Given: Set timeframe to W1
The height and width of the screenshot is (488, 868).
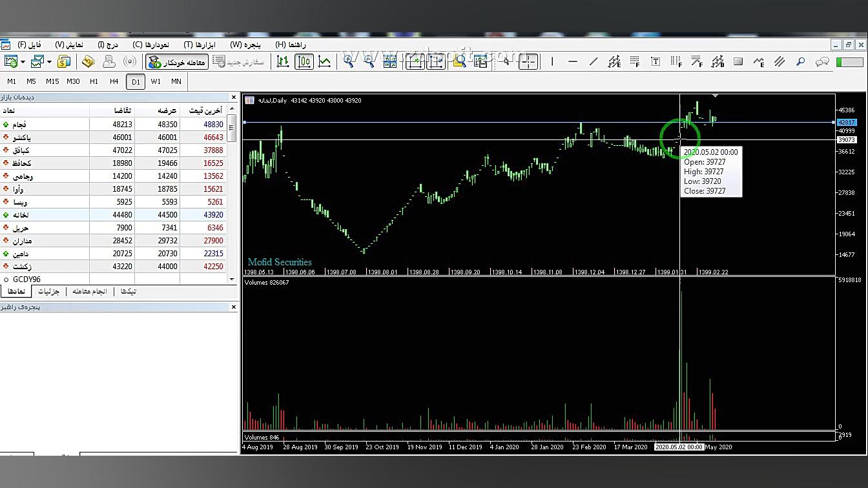Looking at the screenshot, I should point(156,81).
